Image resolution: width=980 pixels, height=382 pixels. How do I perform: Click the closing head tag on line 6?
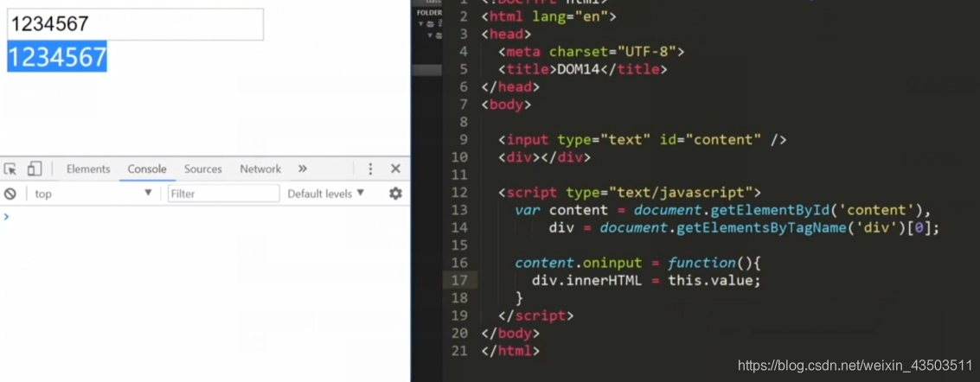510,86
